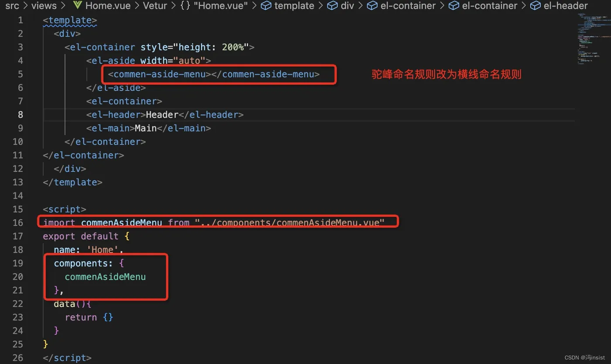Click the cube icon beside el-header breadcrumb
The height and width of the screenshot is (364, 611).
pos(535,6)
